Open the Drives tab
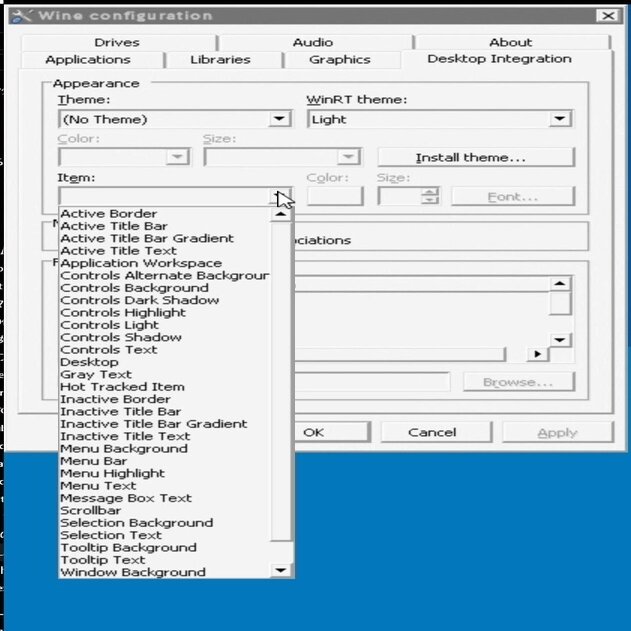 point(117,42)
